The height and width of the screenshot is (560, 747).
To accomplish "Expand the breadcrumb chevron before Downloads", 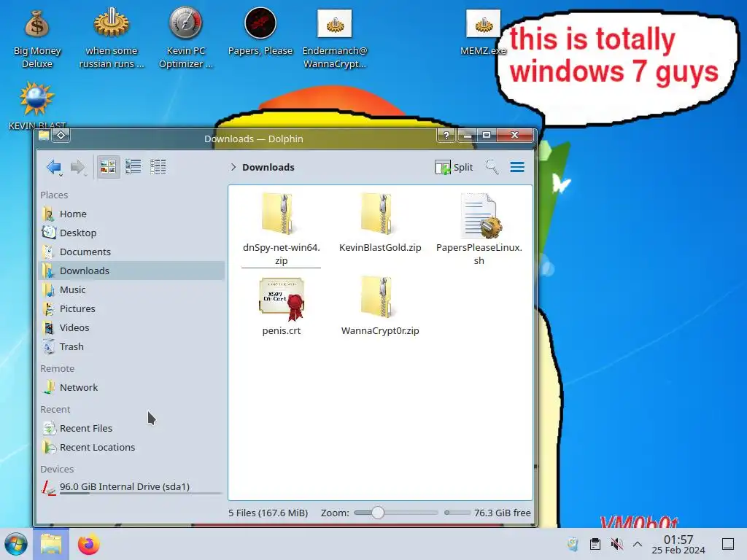I will [x=233, y=167].
